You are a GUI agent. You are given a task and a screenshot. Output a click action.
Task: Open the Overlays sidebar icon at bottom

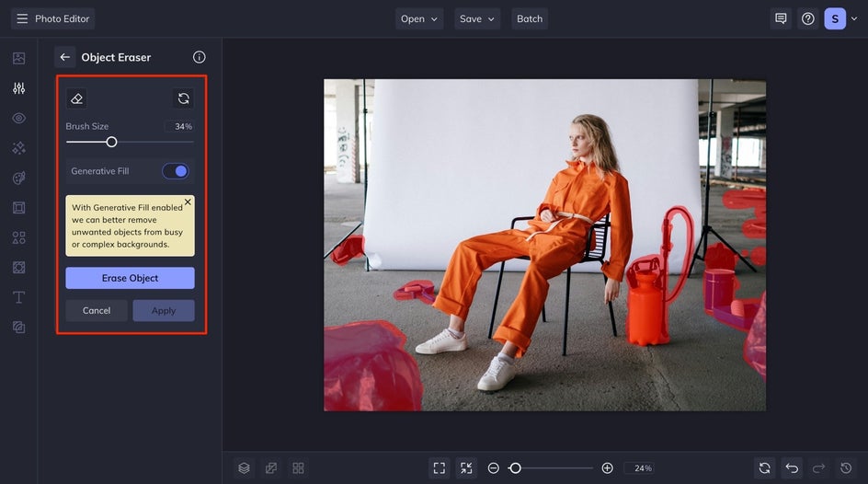point(18,328)
